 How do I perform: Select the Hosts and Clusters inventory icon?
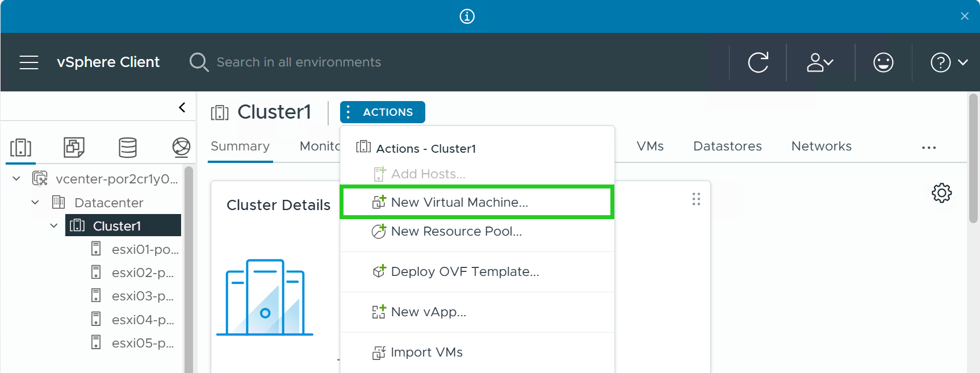click(21, 148)
